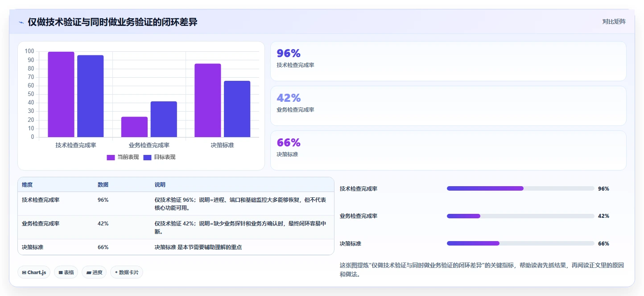This screenshot has height=296, width=644.
Task: Click the lightning icon beside the header title
Action: click(21, 22)
